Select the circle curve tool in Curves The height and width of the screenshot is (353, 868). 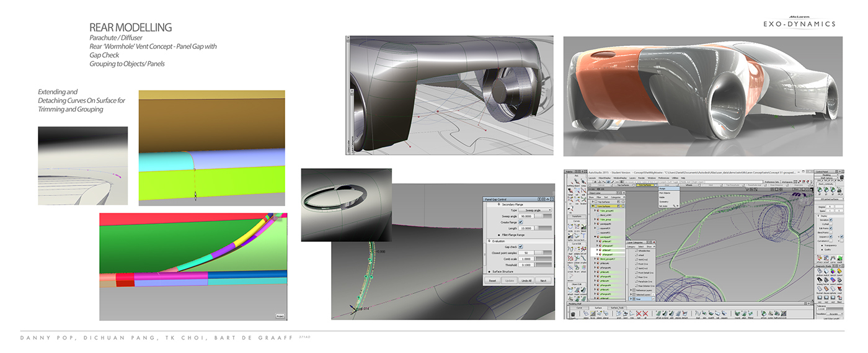[570, 227]
